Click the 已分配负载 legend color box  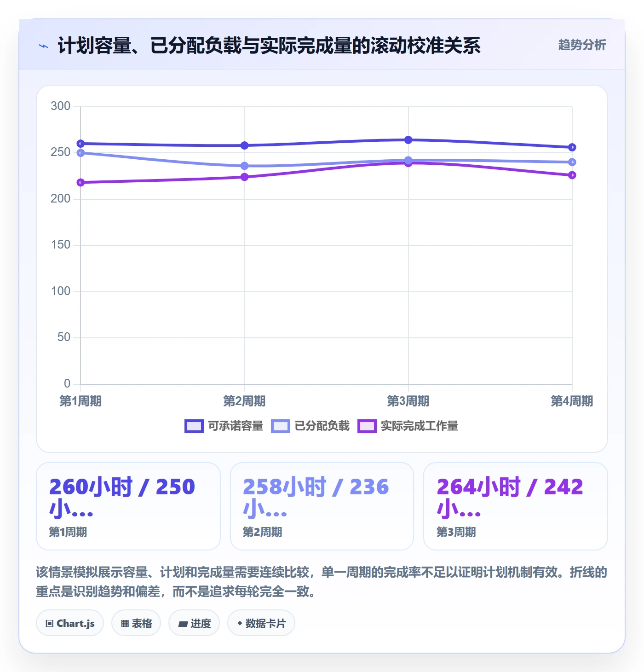coord(281,426)
